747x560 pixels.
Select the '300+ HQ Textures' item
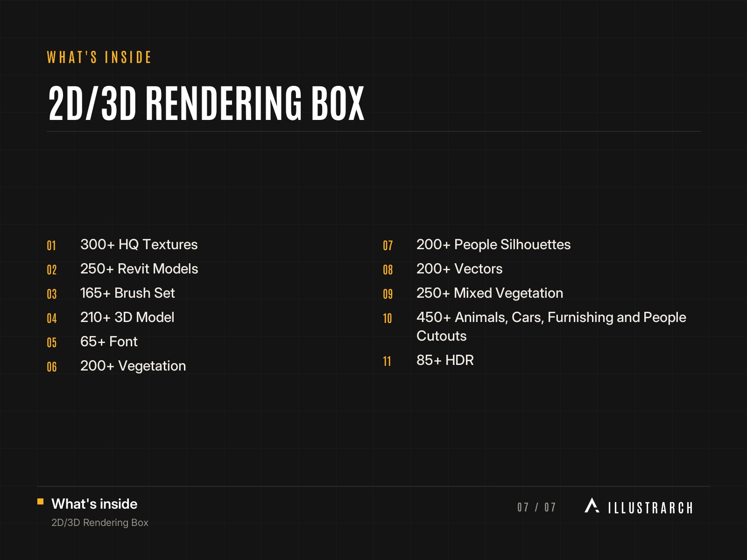[139, 245]
